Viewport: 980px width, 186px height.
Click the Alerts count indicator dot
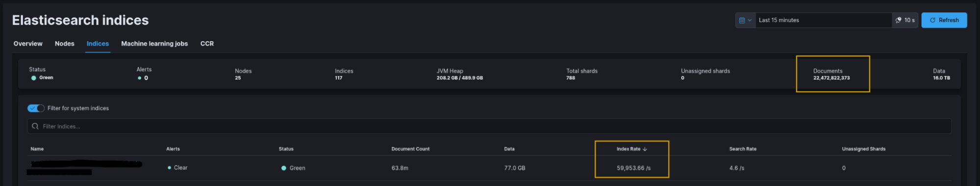(x=139, y=78)
